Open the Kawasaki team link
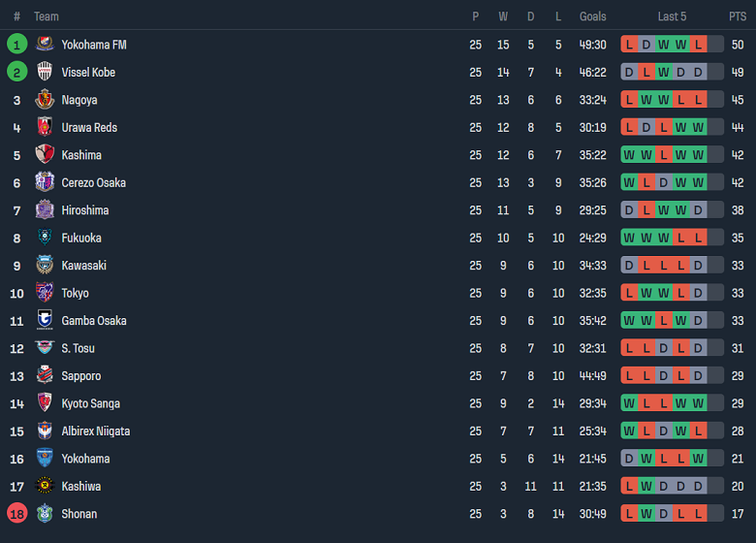The image size is (756, 543). pyautogui.click(x=84, y=266)
